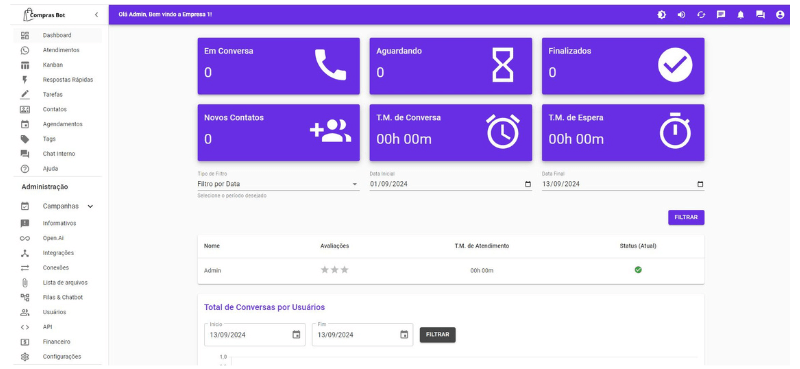Click the Compras Bot logo

[45, 15]
